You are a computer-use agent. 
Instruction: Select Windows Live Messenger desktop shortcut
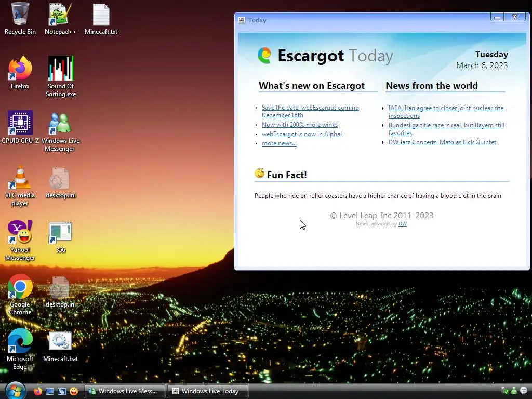tap(60, 131)
